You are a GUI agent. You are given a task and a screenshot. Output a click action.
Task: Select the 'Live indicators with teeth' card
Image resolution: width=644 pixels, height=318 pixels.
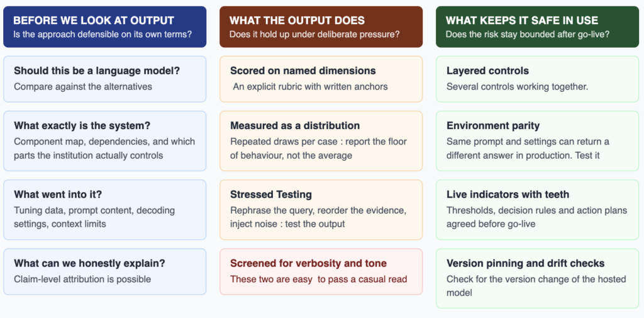pos(537,210)
